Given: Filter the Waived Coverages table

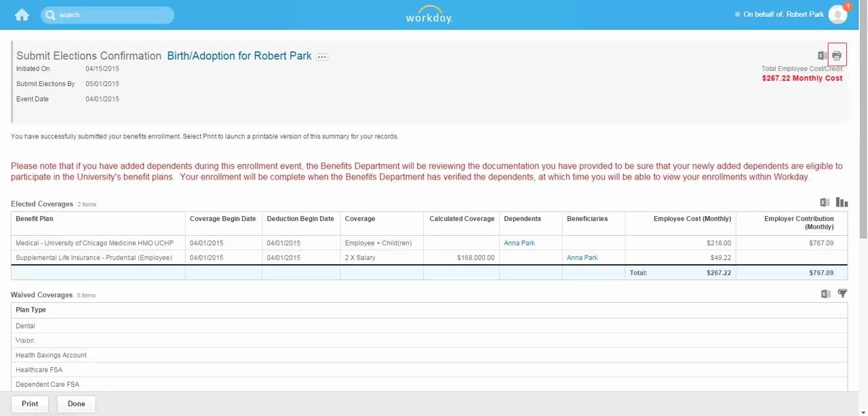Looking at the screenshot, I should tap(842, 294).
